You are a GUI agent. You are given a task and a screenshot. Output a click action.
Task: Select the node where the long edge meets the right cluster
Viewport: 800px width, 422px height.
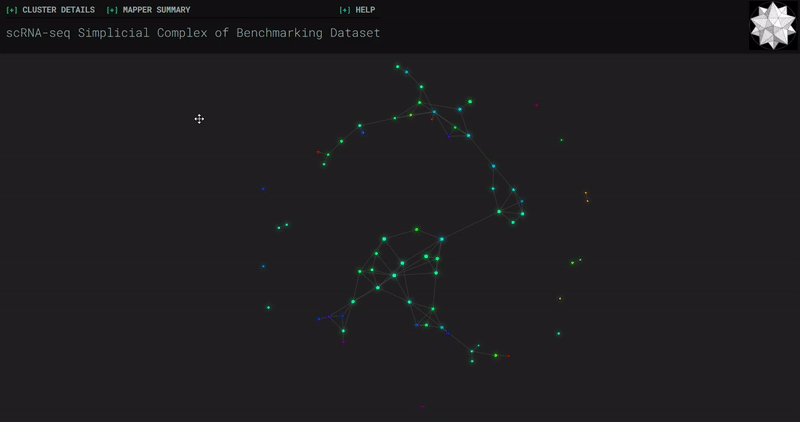pos(499,211)
